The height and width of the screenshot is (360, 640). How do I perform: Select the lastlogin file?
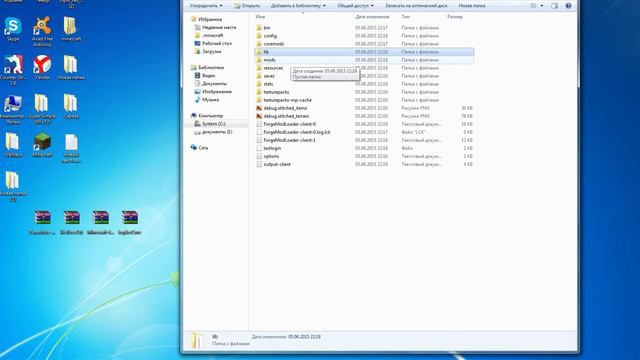(364, 148)
